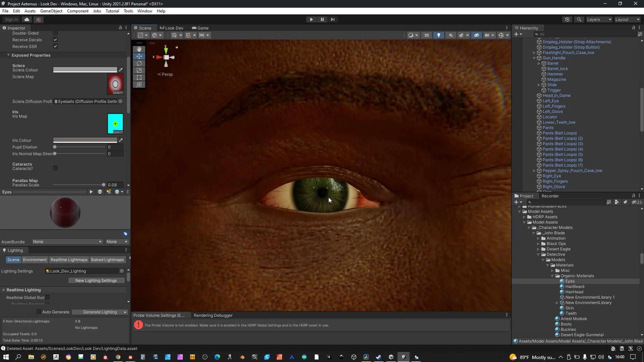
Task: Expand the Flashlight_Pouch_Case_low hierarchy item
Action: click(534, 53)
